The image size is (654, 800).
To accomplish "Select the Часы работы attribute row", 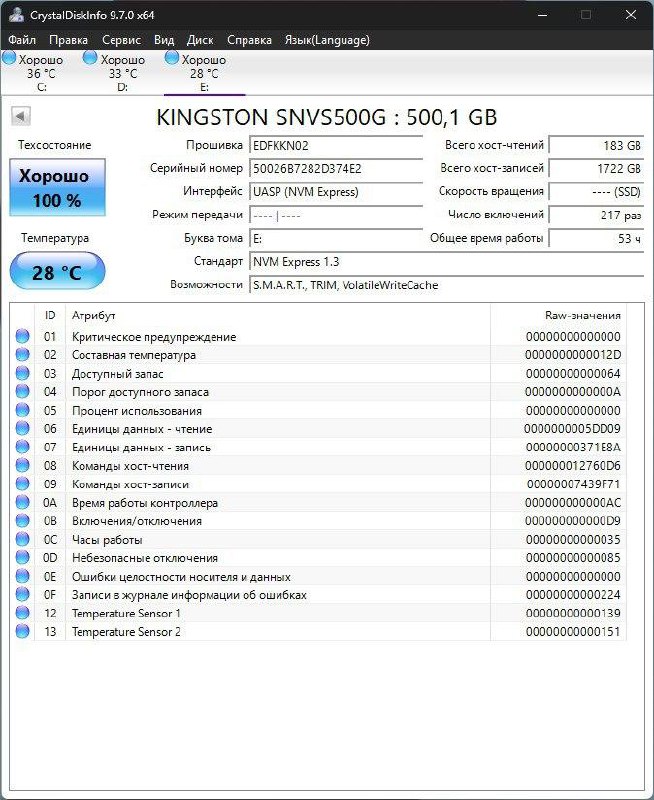I will pos(318,539).
